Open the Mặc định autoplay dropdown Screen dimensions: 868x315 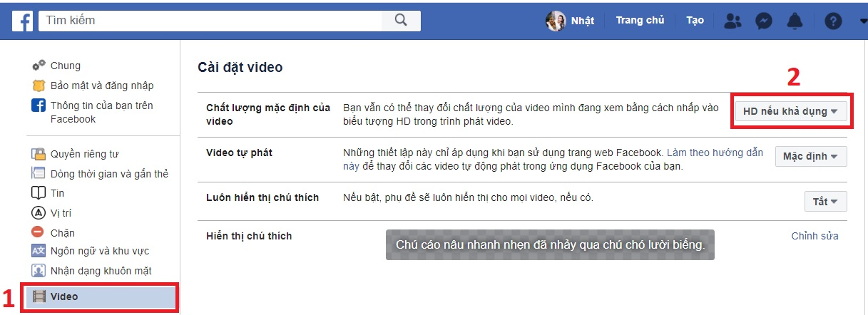coord(811,156)
